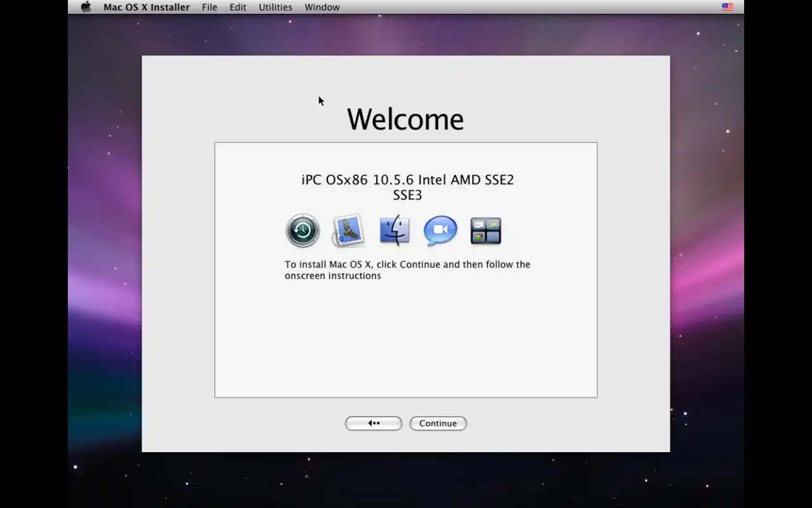Click the Spaces grid icon
Viewport: 812px width, 508px height.
486,231
